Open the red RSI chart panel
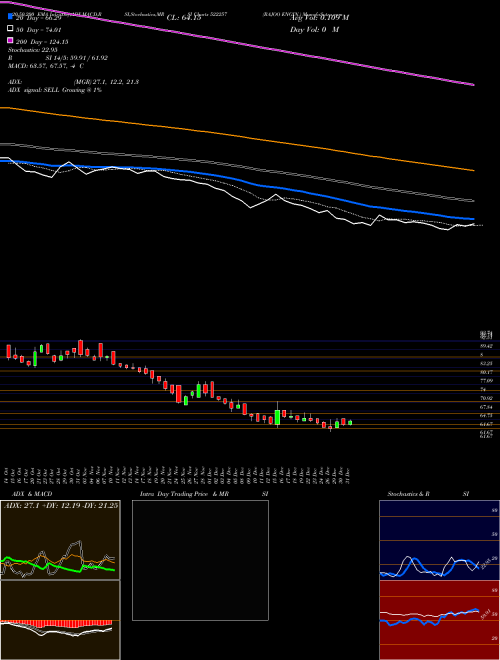Screen dimensions: 500x660 (439, 620)
